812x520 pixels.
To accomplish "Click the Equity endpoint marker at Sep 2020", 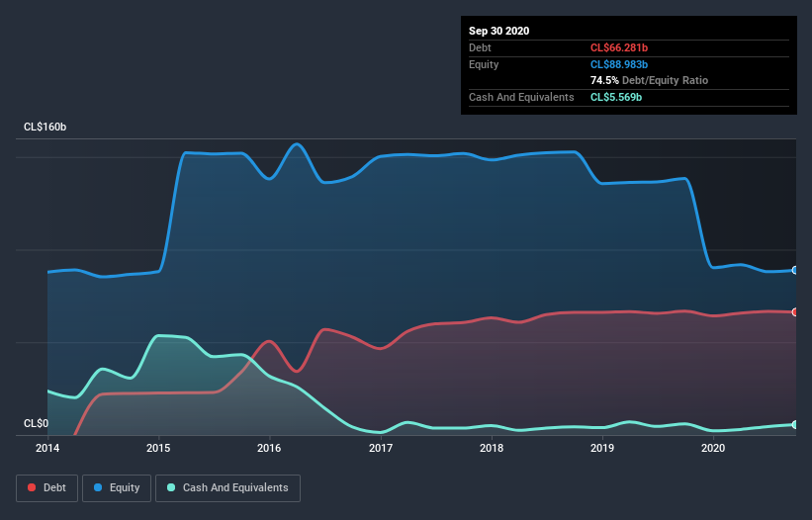I will [795, 270].
